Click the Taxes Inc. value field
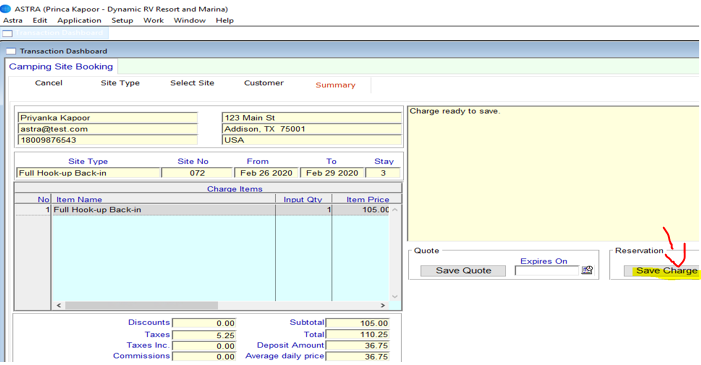This screenshot has width=701, height=365. coord(204,346)
